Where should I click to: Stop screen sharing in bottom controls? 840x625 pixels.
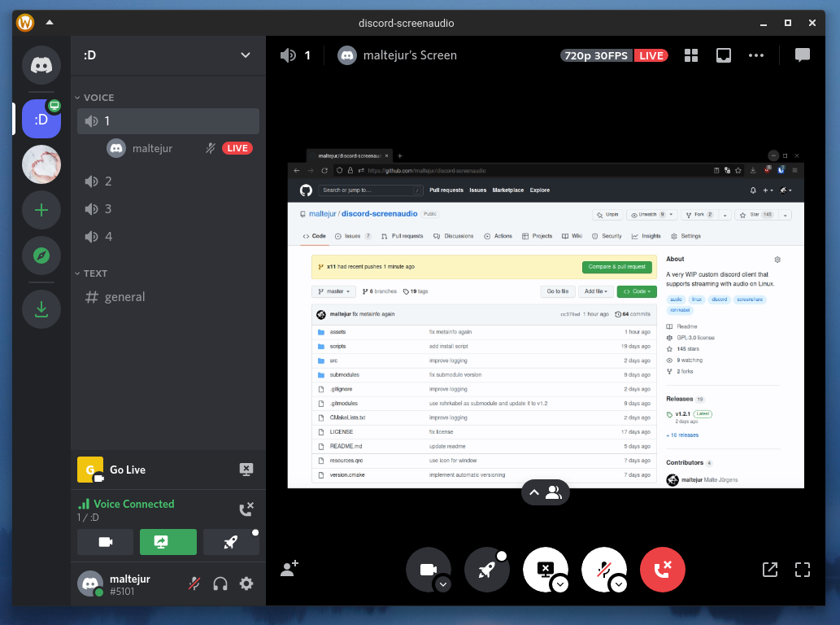click(x=545, y=569)
